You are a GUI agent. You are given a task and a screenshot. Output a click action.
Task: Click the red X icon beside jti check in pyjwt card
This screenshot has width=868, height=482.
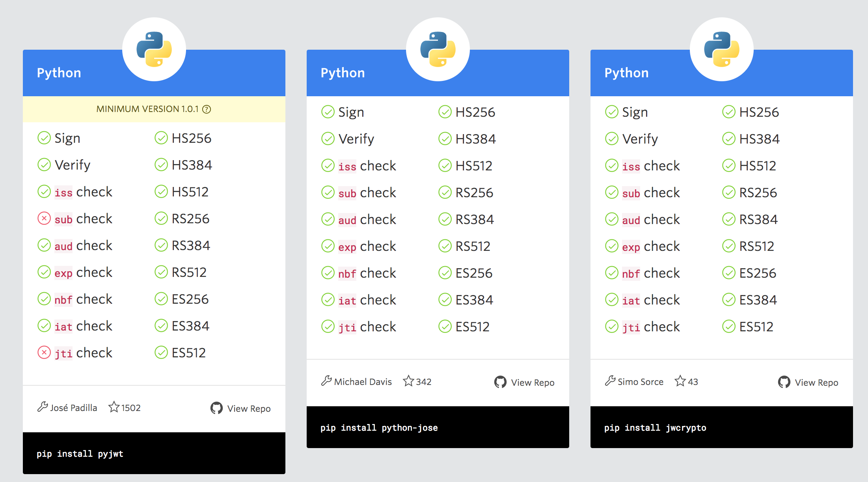[44, 352]
